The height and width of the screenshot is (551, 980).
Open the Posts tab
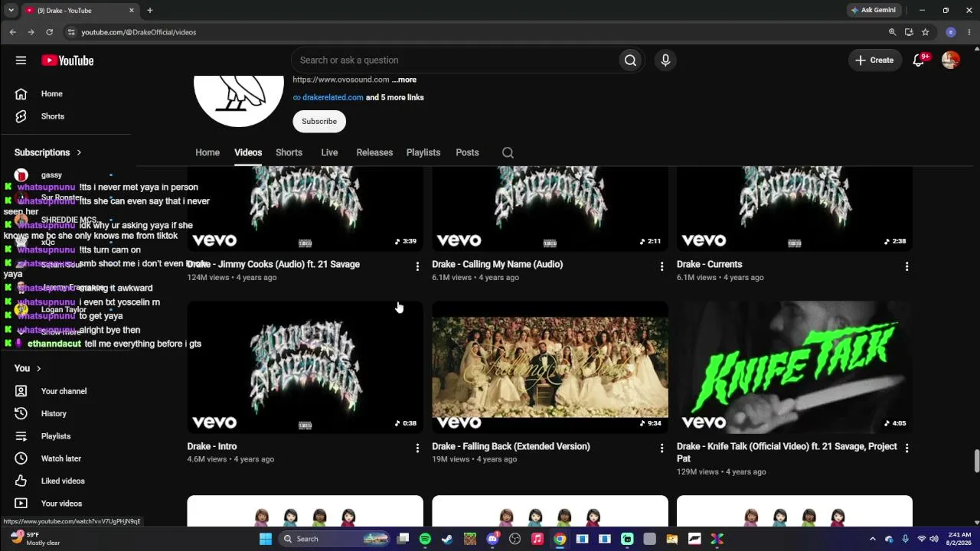tap(467, 152)
